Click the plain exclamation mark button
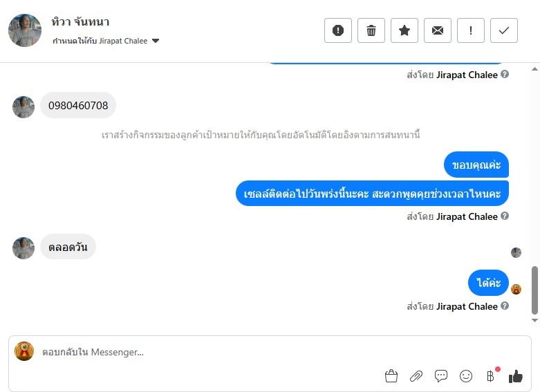 click(x=471, y=30)
